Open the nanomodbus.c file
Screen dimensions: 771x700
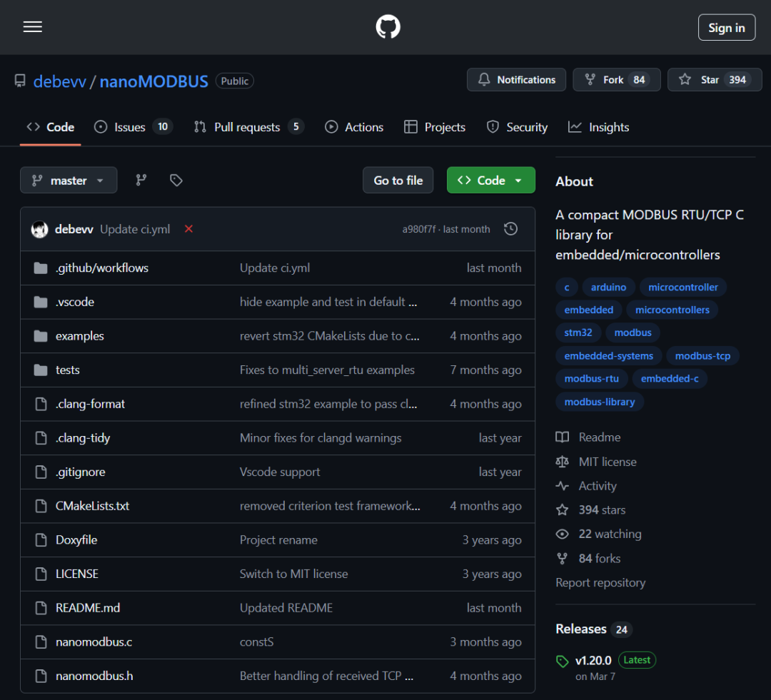(94, 642)
